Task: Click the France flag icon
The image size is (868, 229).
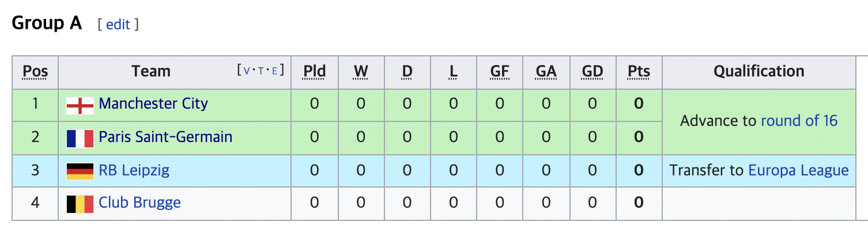Action: 80,139
